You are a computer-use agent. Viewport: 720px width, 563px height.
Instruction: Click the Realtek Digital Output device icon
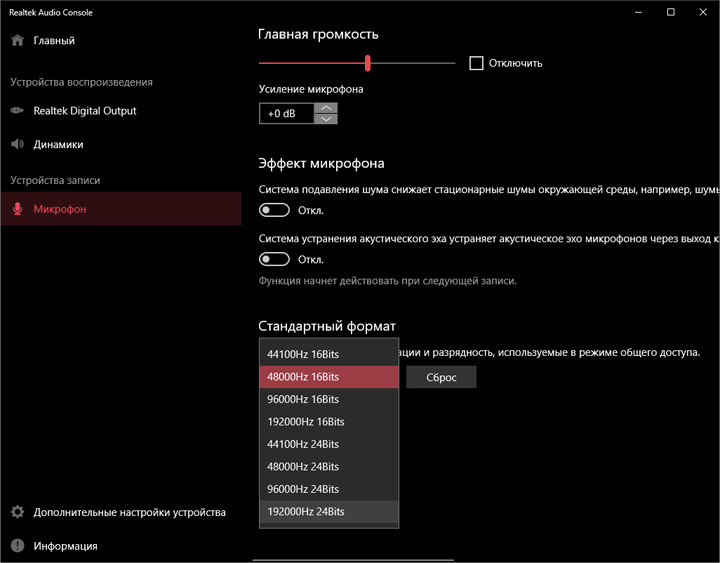tap(17, 111)
